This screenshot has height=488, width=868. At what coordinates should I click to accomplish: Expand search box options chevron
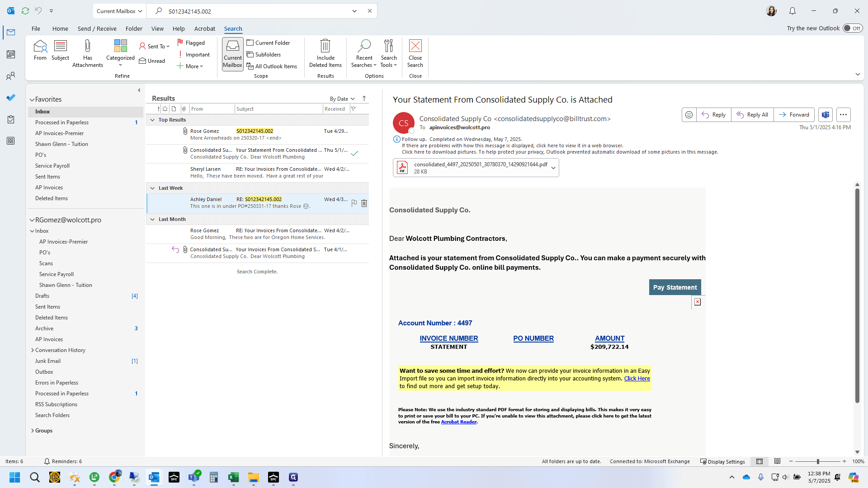[354, 11]
